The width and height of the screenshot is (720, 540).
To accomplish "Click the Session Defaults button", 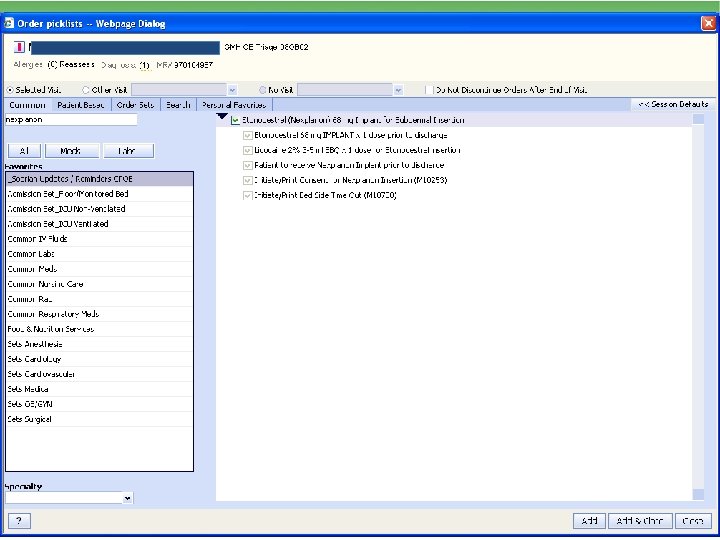I will pos(673,104).
